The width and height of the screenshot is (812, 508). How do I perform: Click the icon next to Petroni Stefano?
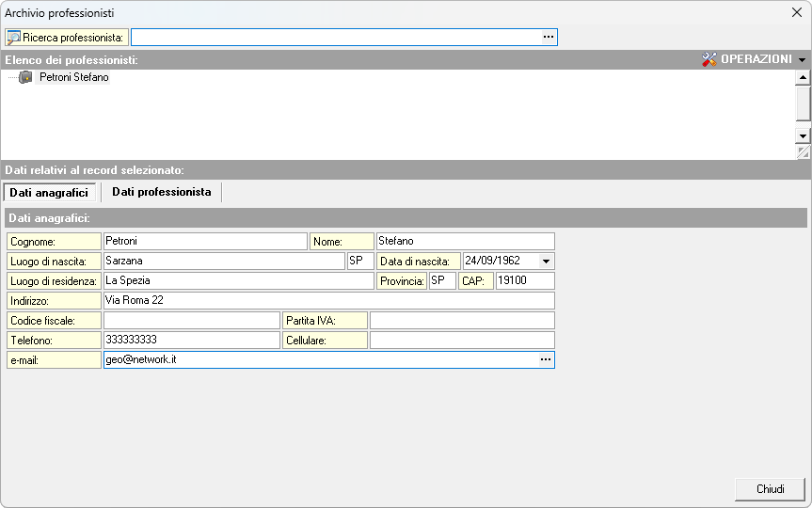25,78
